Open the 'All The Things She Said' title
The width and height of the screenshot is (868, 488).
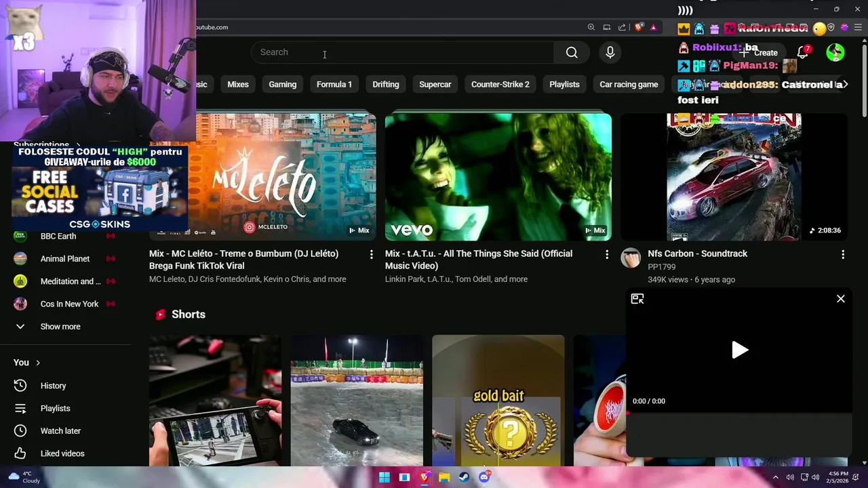pyautogui.click(x=479, y=260)
